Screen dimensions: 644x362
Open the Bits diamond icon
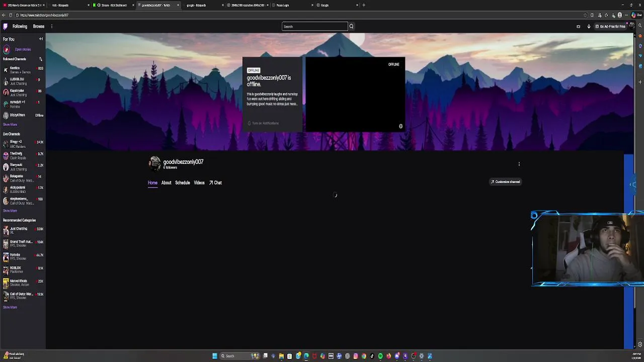coord(589,27)
